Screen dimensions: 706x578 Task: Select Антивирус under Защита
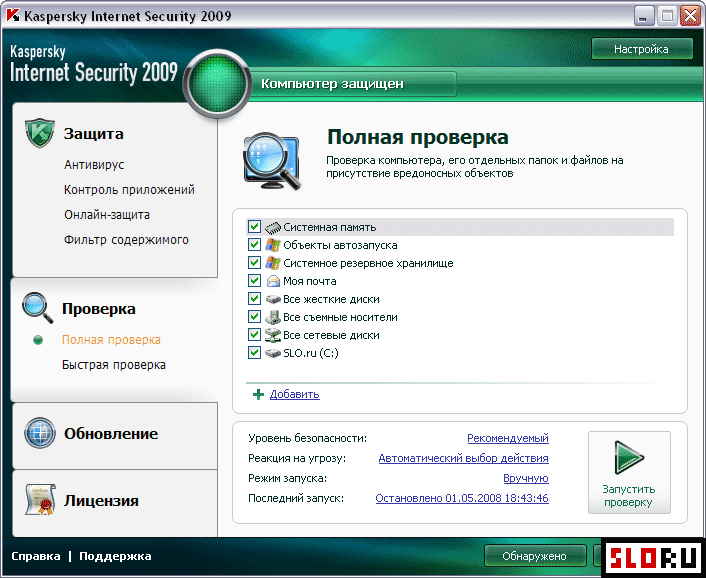[x=94, y=165]
